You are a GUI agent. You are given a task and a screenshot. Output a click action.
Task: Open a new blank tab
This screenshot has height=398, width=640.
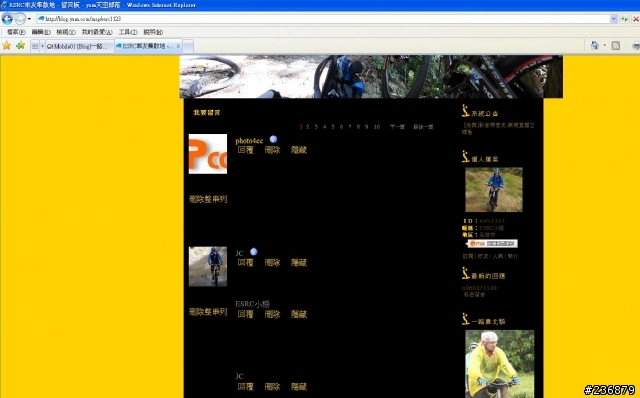188,46
